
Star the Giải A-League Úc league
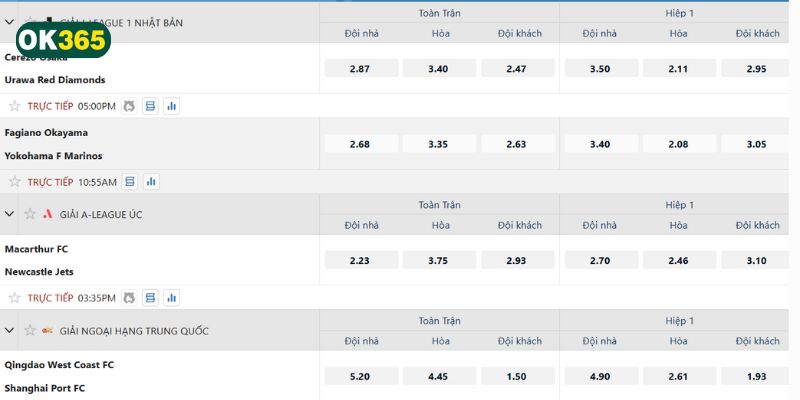(x=30, y=214)
